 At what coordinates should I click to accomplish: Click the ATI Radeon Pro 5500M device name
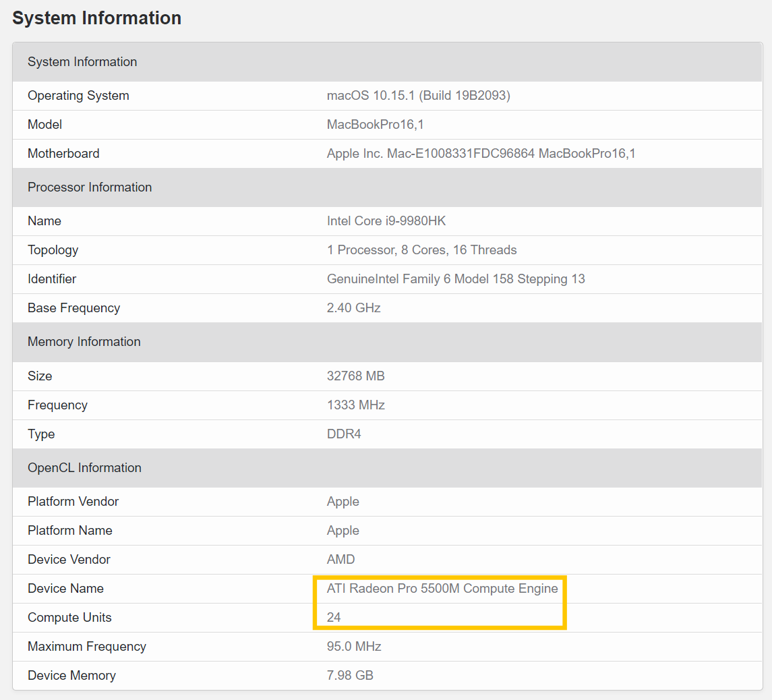442,589
